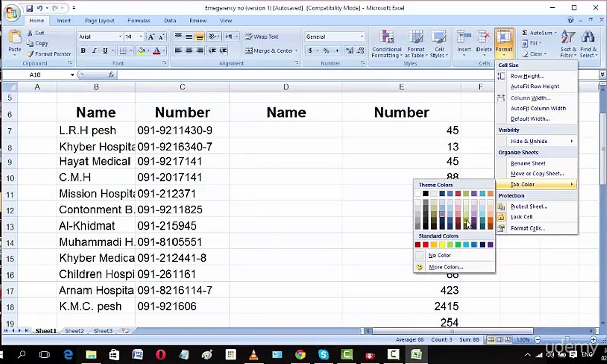
Task: Toggle Align Text Left
Action: [x=178, y=51]
